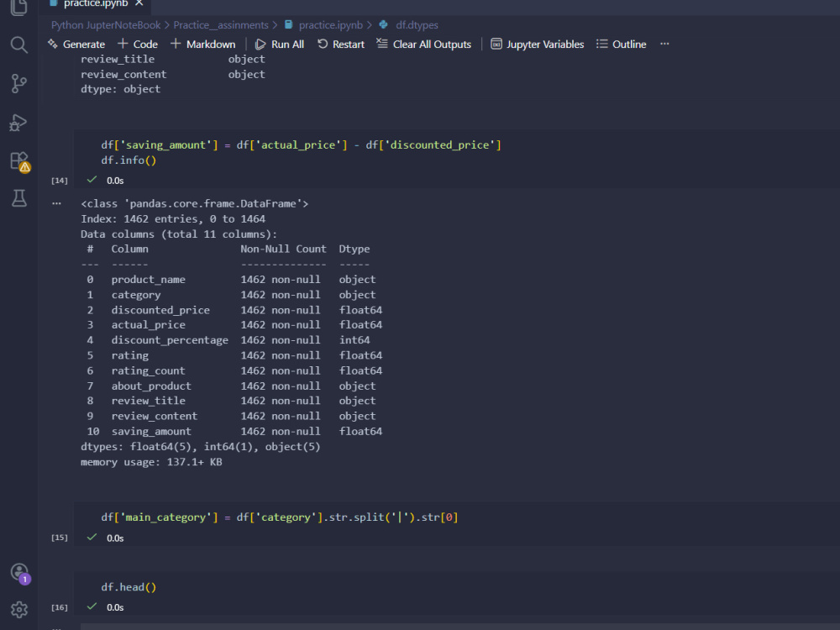Image resolution: width=840 pixels, height=630 pixels.
Task: Open more notebook toolbar actions ellipsis
Action: (x=664, y=44)
